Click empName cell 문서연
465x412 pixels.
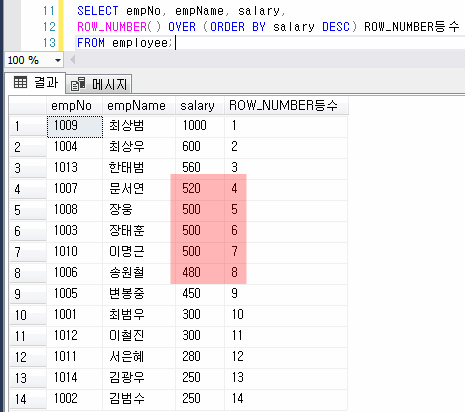[139, 189]
